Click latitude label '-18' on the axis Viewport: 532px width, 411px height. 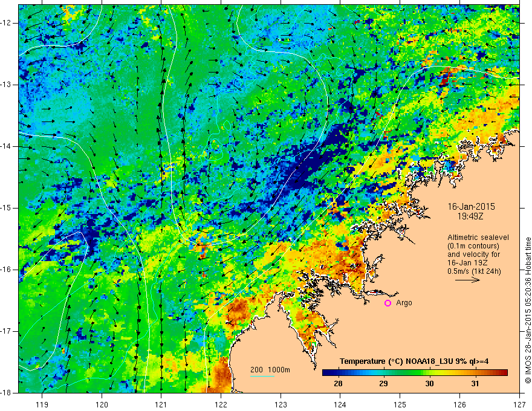(x=6, y=393)
